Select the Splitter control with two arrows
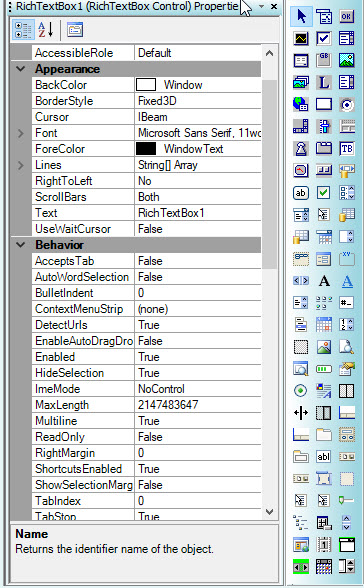This screenshot has height=588, width=364. click(x=301, y=413)
